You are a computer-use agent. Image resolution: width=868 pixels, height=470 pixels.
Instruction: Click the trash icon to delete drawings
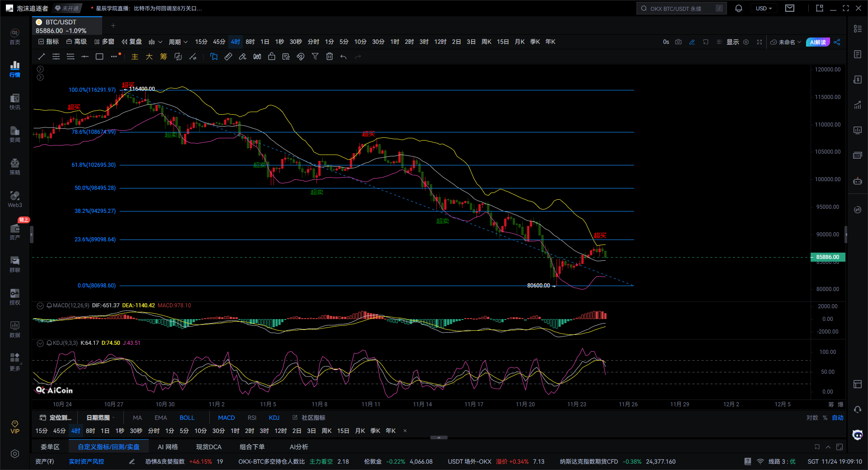[330, 56]
